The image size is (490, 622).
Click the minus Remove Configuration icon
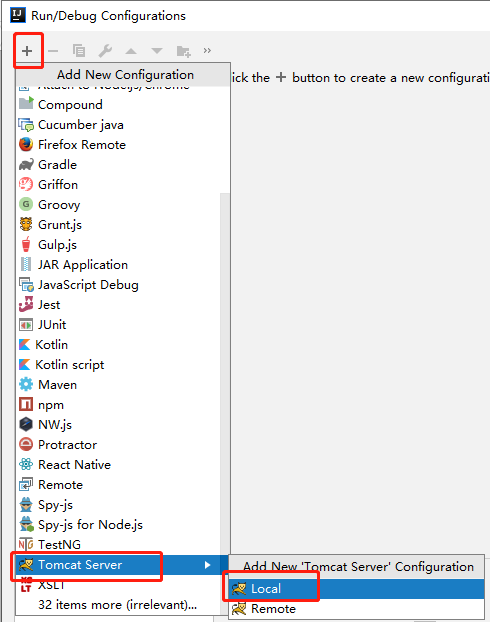point(53,51)
